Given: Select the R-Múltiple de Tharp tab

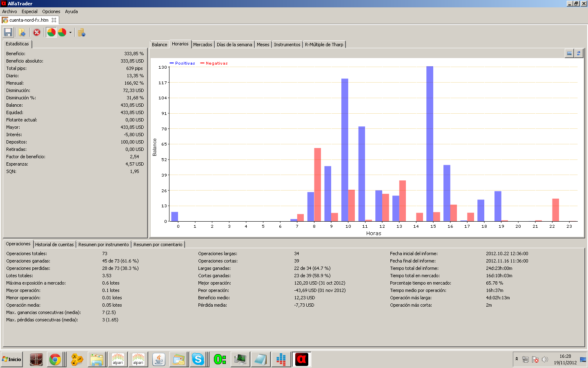Looking at the screenshot, I should [x=324, y=45].
